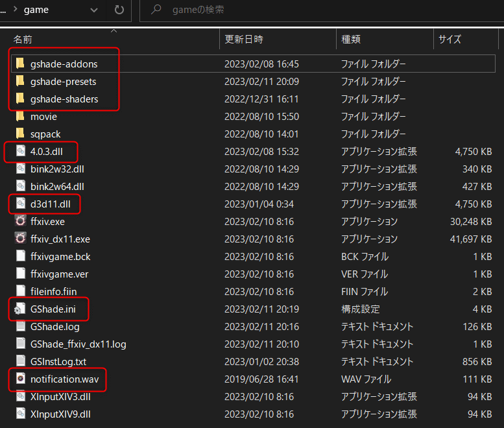Select the GSInstLog.txt file name
The image size is (504, 428).
click(58, 361)
